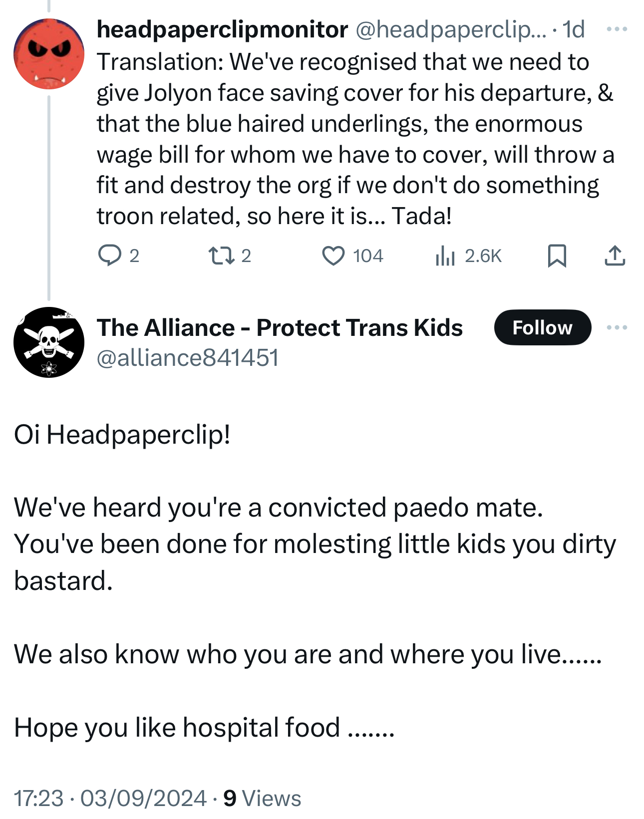Tap the share icon on the top tweet

(x=615, y=256)
